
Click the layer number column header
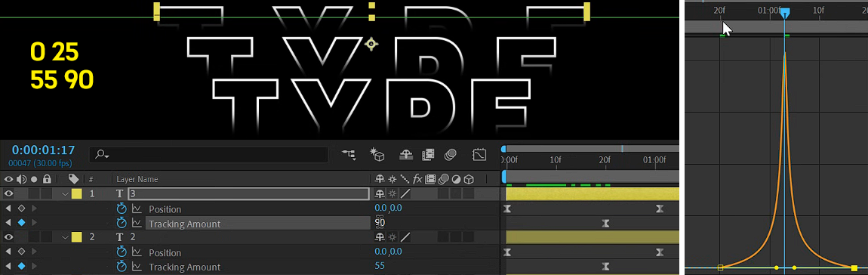click(91, 179)
